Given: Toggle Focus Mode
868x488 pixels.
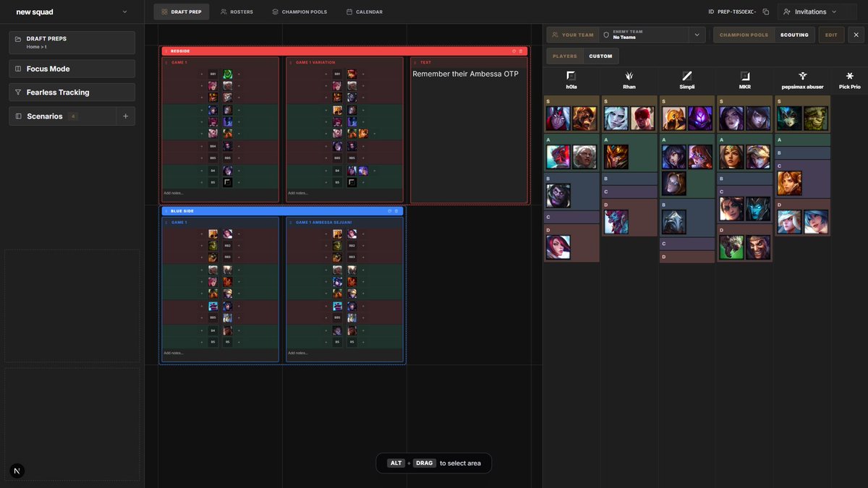Looking at the screenshot, I should (x=72, y=69).
